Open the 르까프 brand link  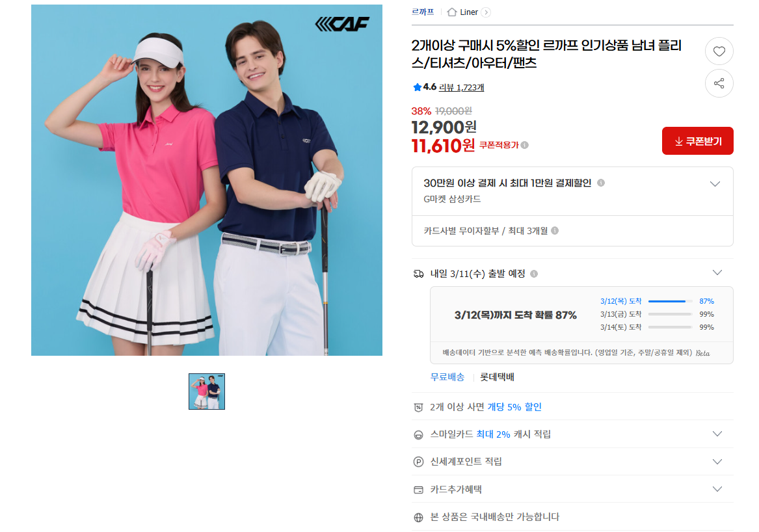pyautogui.click(x=423, y=12)
